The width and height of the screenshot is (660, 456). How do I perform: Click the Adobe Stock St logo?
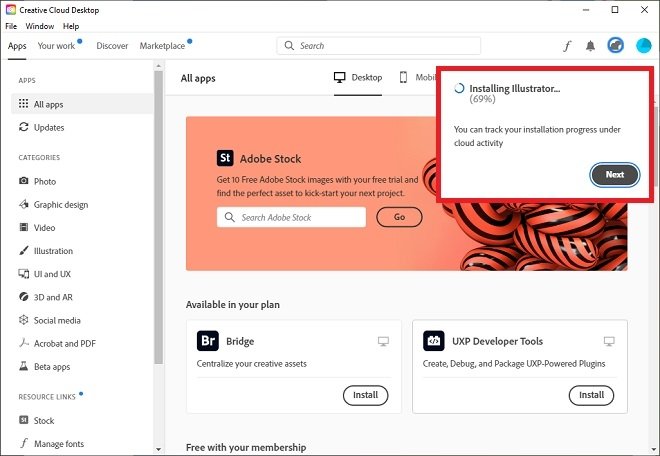tap(225, 158)
